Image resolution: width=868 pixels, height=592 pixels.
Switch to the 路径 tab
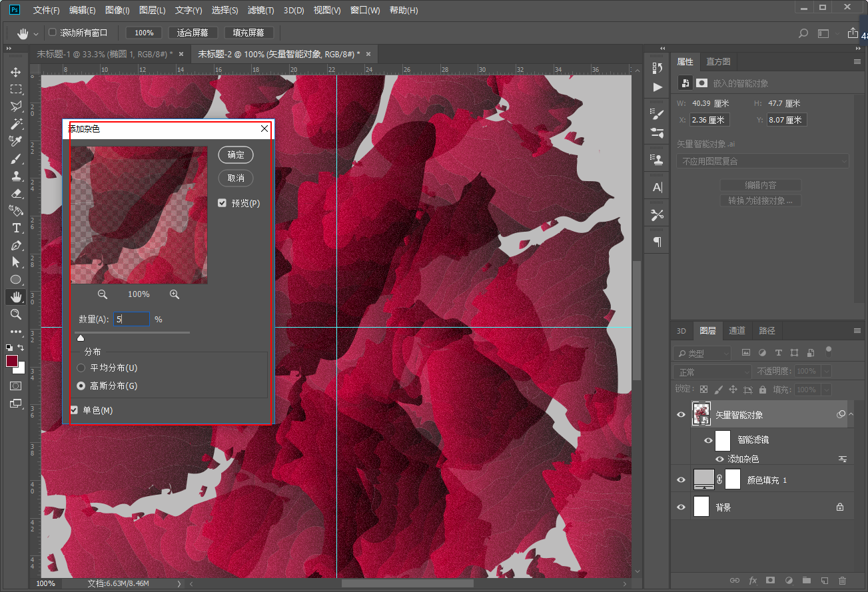[x=767, y=330]
